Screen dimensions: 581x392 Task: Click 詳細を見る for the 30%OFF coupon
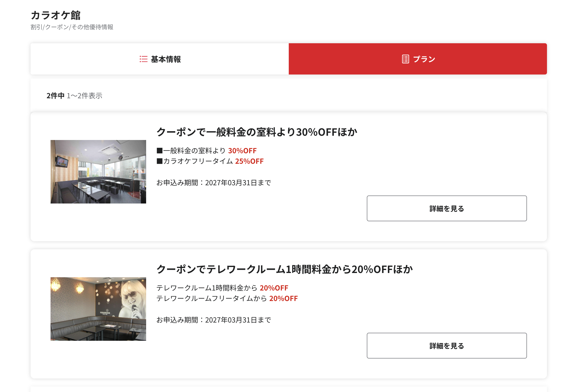446,208
